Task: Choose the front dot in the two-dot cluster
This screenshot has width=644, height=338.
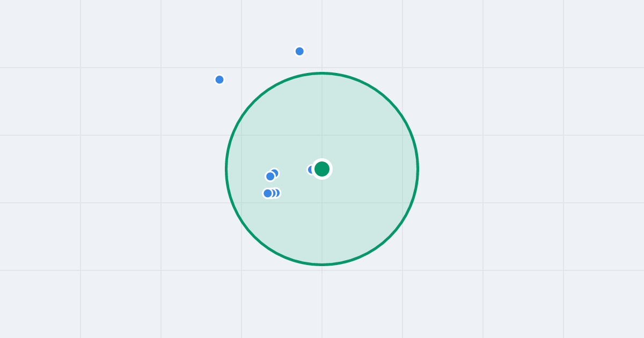Action: pyautogui.click(x=270, y=177)
